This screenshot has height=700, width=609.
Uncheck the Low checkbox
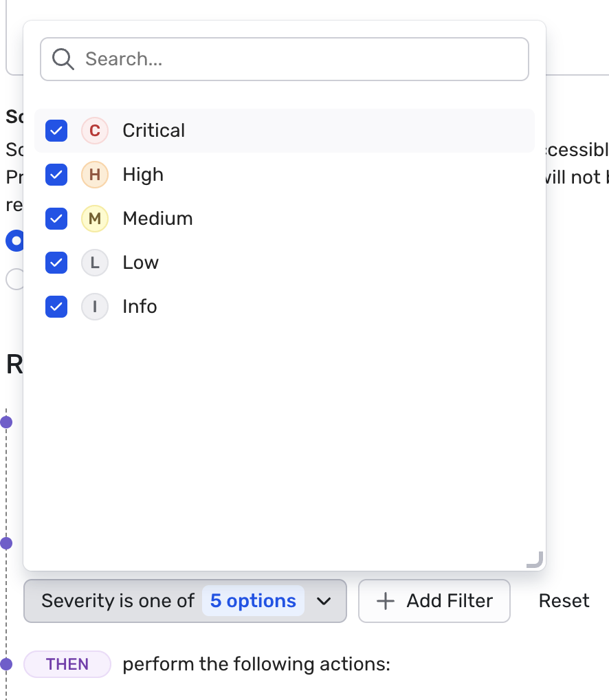(x=56, y=263)
